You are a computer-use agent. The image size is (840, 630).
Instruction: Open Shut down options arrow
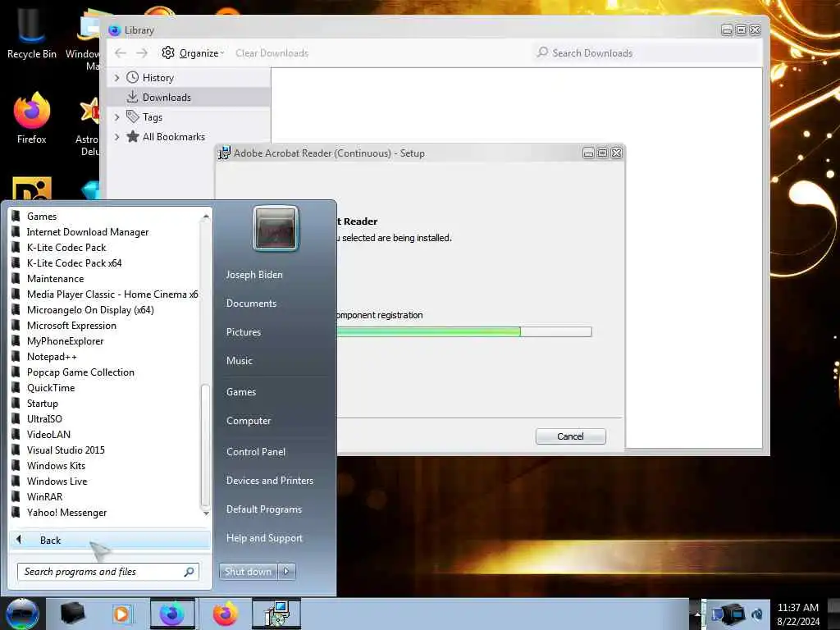286,571
